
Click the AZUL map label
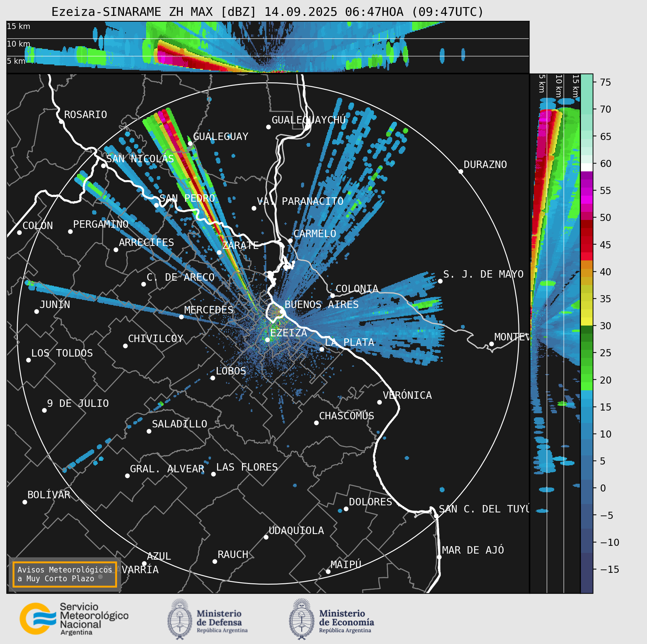(159, 556)
